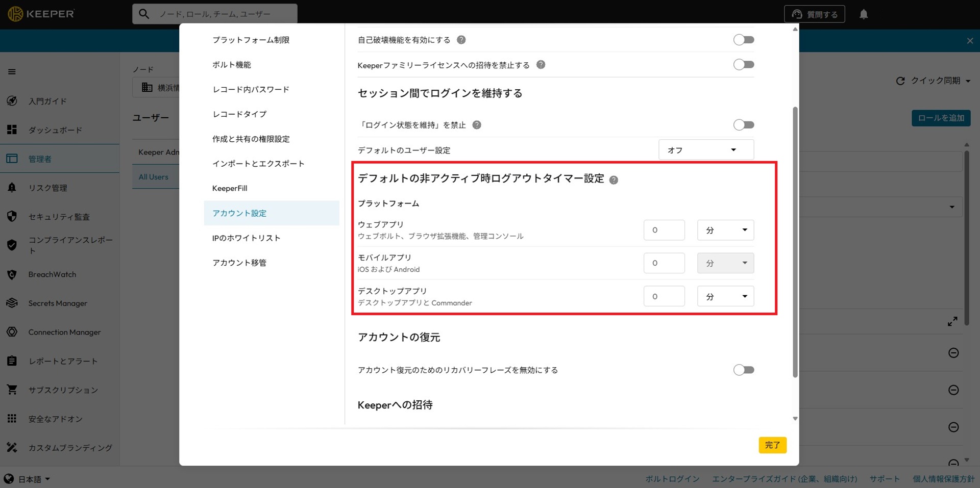Screen dimensions: 980x488
Task: Click the hamburger menu icon in sidebar
Action: 12,72
